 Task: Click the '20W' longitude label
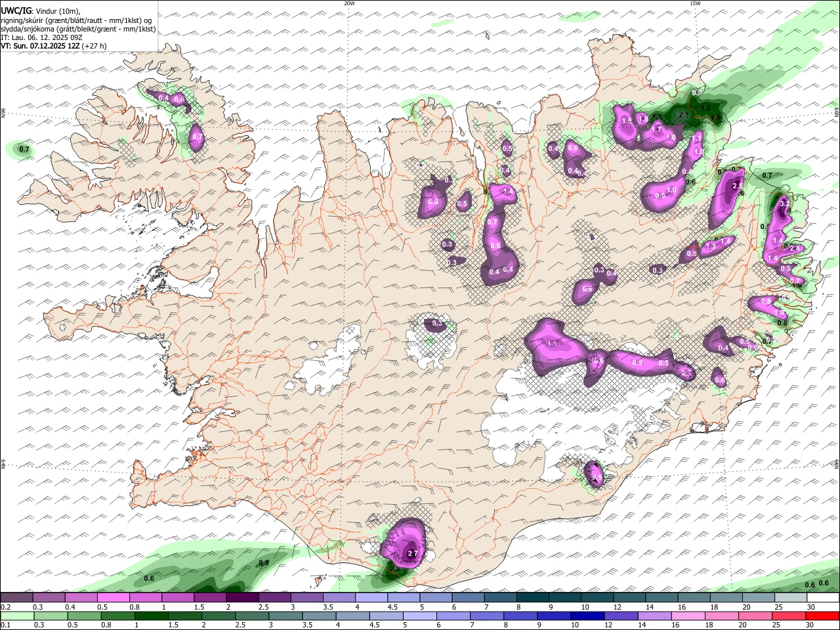pos(349,3)
